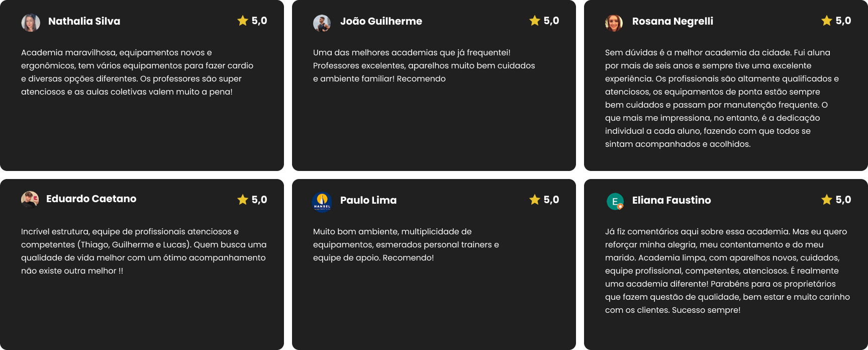
Task: Open the reviewer name João Guilherme
Action: pos(381,21)
